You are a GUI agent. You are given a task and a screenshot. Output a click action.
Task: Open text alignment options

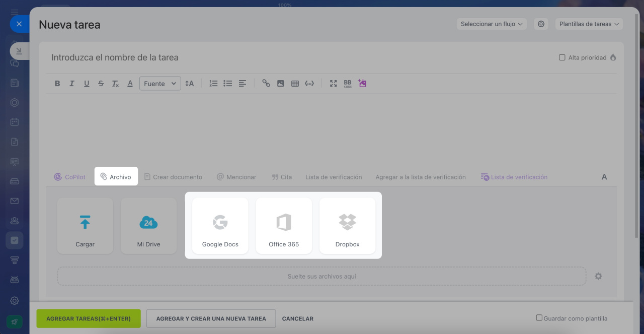(x=243, y=84)
